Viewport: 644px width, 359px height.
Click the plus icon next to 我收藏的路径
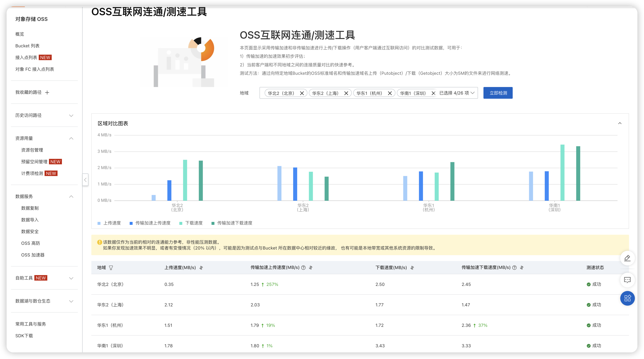[x=47, y=92]
